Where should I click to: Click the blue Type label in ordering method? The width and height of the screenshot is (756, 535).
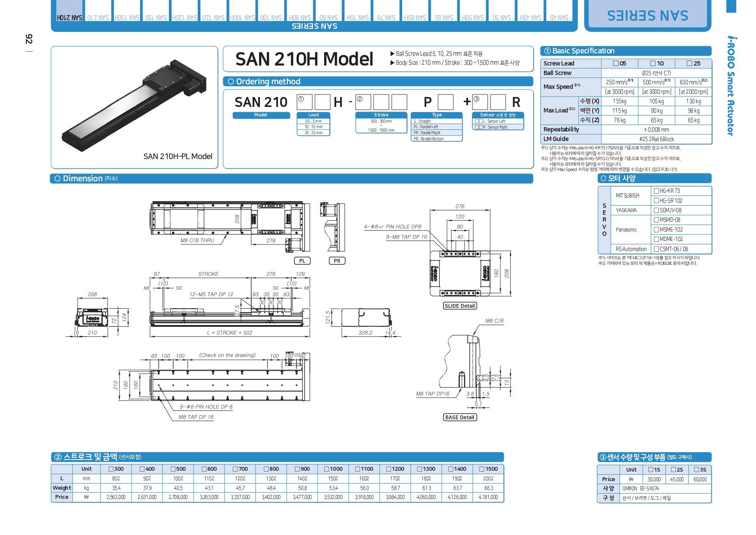pos(437,115)
